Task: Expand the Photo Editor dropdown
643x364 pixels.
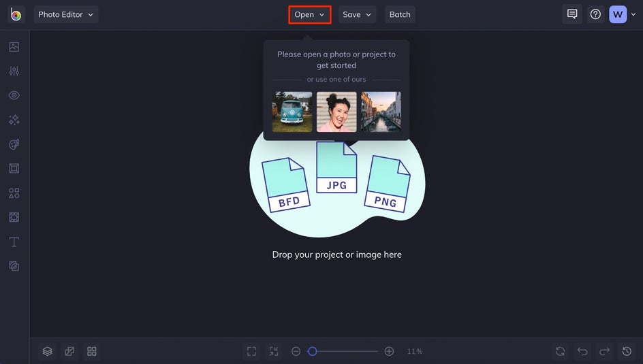Action: click(65, 14)
